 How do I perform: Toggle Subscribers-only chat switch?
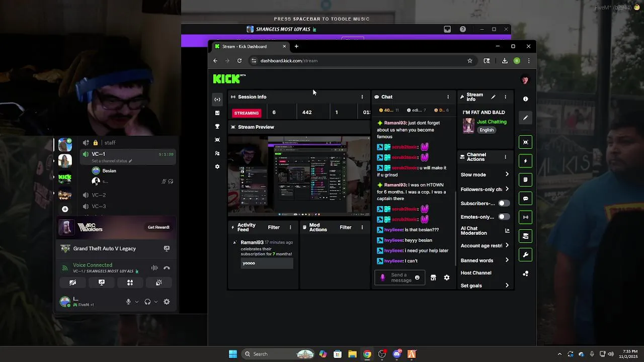(504, 204)
